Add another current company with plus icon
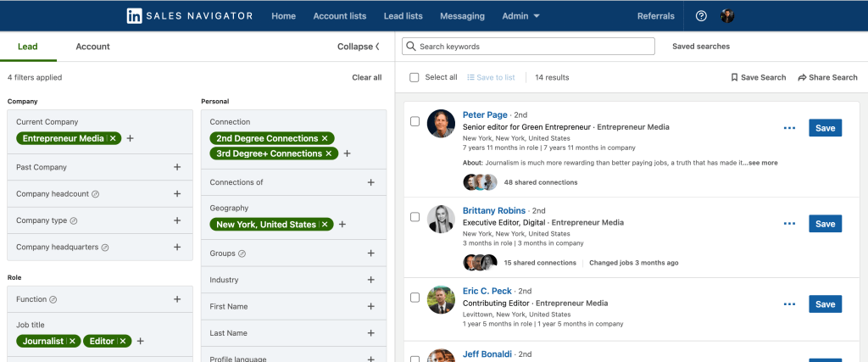Screen dimensions: 868x362 pos(130,138)
